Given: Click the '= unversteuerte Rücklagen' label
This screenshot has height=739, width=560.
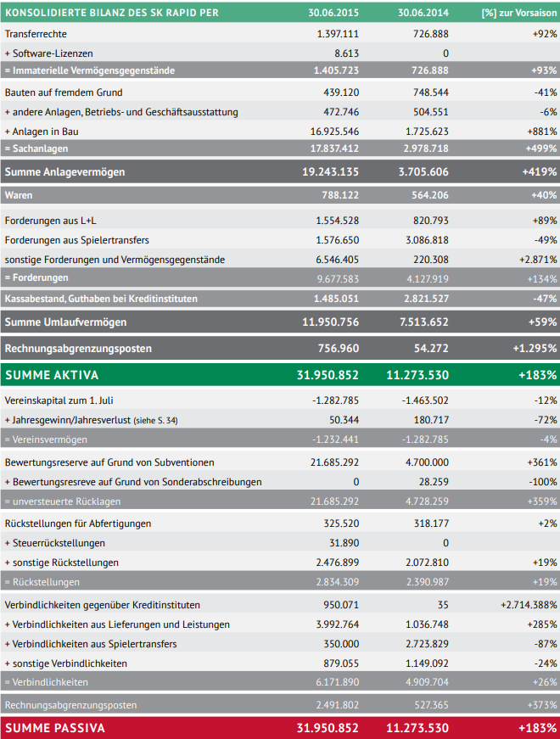Looking at the screenshot, I should (63, 501).
